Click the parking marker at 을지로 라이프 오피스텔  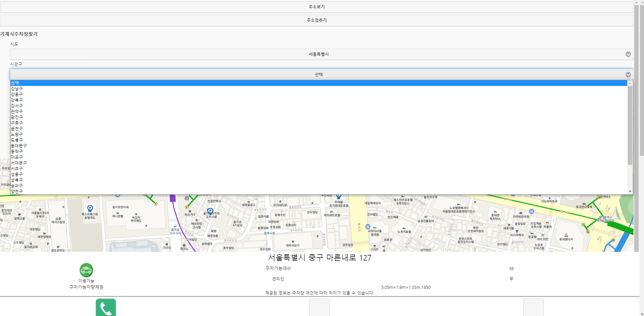[210, 211]
